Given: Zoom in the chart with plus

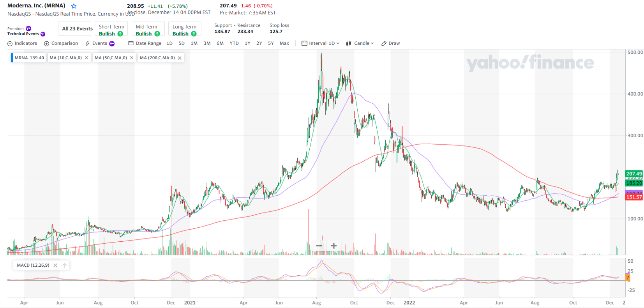Looking at the screenshot, I should (334, 246).
